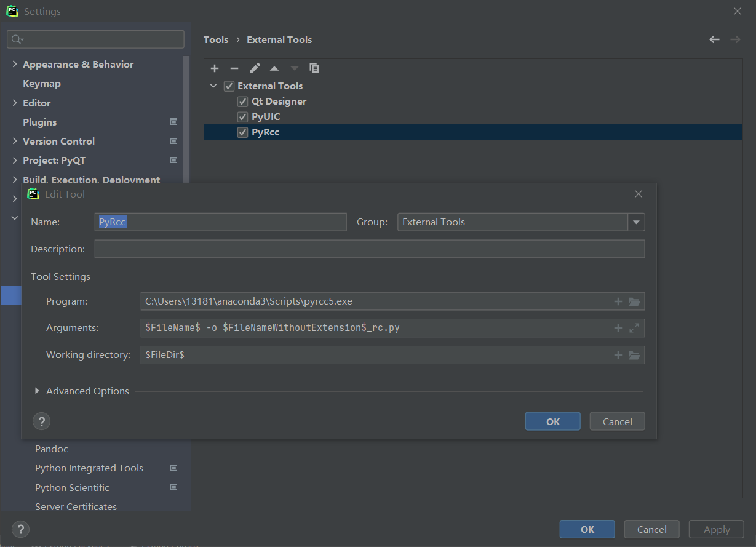Click the Working directory field

[x=392, y=355]
